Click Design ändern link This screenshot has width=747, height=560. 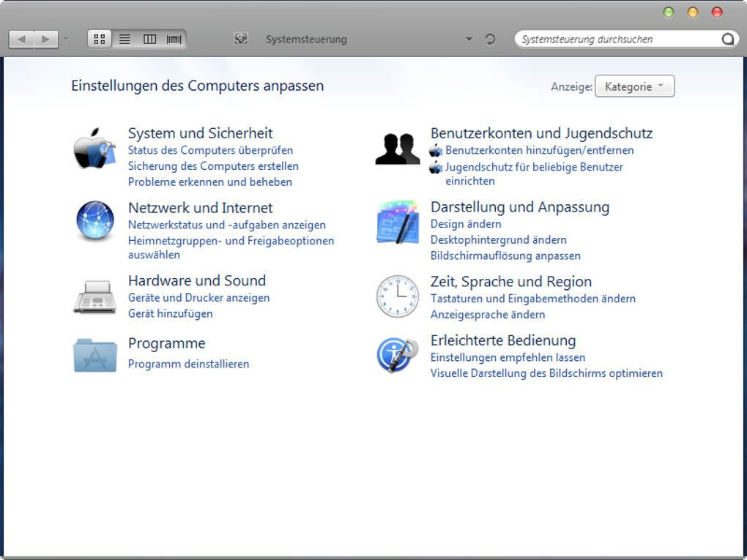pos(466,224)
